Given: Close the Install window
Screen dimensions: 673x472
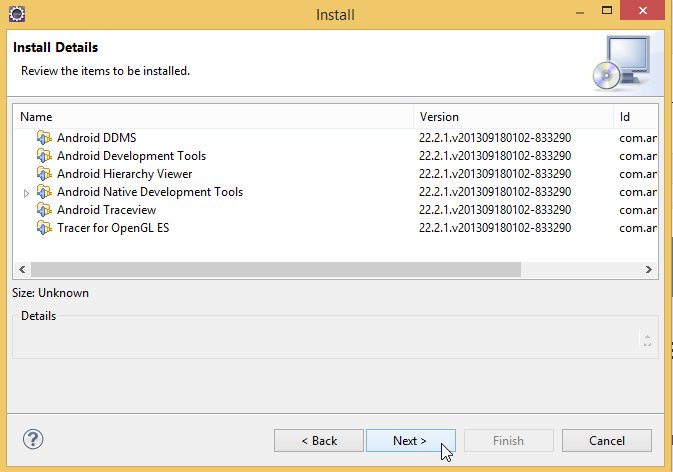Looking at the screenshot, I should coord(642,10).
